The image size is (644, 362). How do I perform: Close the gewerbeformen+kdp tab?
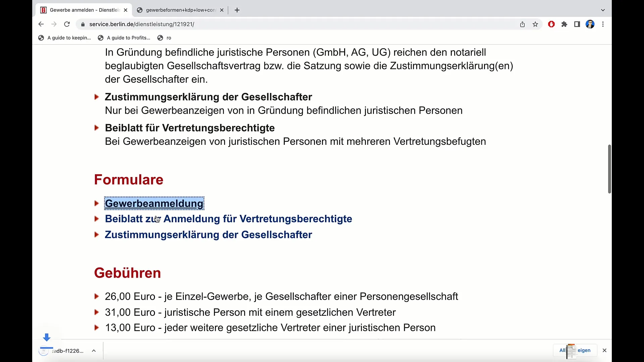click(x=222, y=10)
